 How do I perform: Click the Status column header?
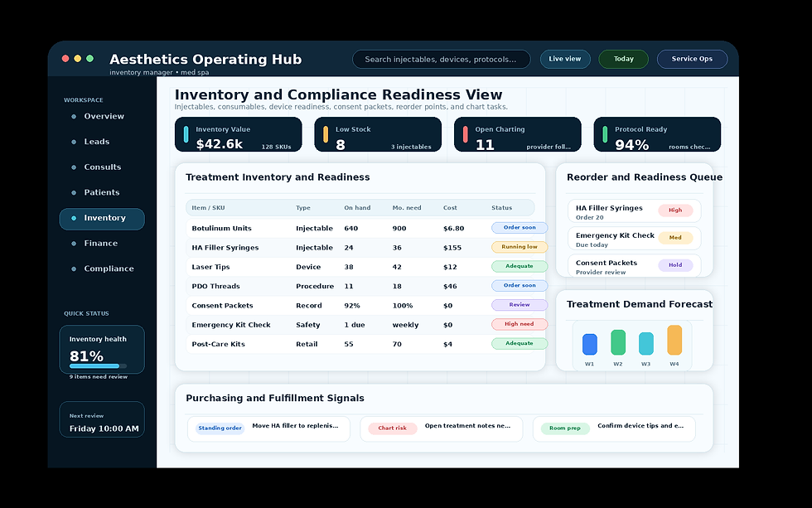(502, 208)
